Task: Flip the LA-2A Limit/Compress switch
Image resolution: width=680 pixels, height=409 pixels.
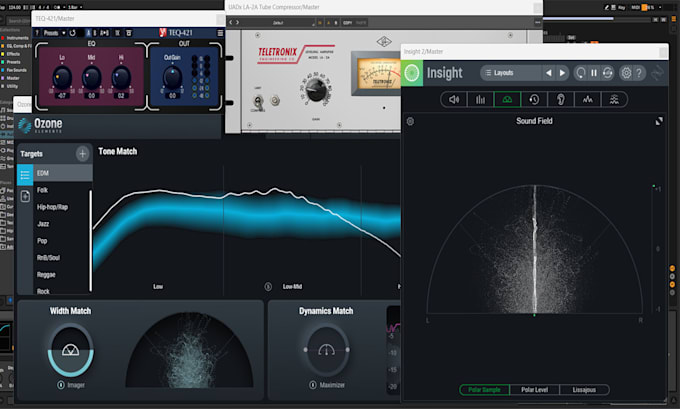Action: 258,101
